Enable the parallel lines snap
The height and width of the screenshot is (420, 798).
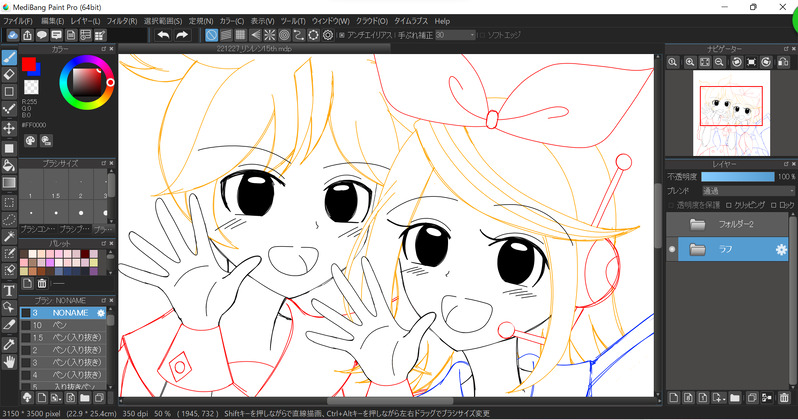click(x=226, y=35)
